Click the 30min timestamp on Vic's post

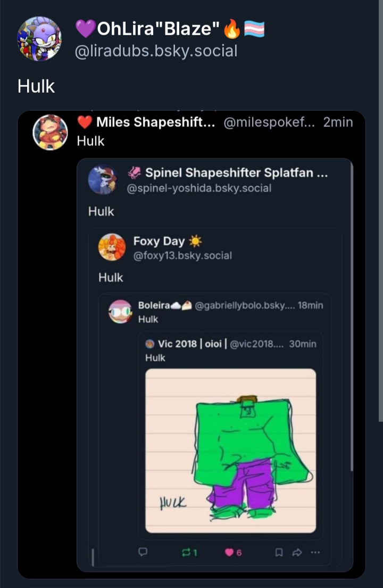coord(303,344)
